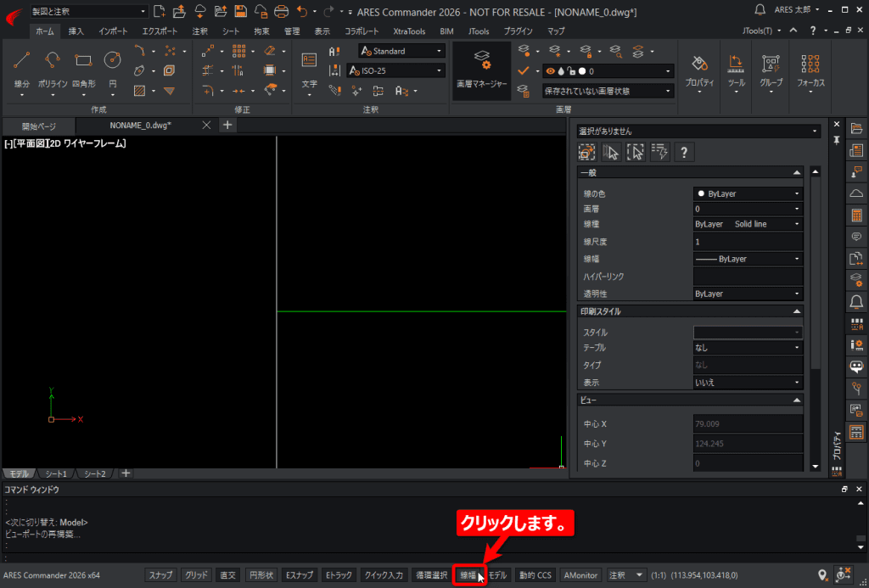Click the 線尺度 value field
This screenshot has width=869, height=588.
coord(748,242)
